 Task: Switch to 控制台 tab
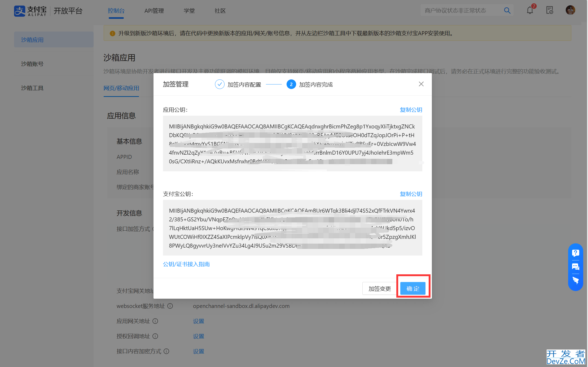[x=116, y=11]
